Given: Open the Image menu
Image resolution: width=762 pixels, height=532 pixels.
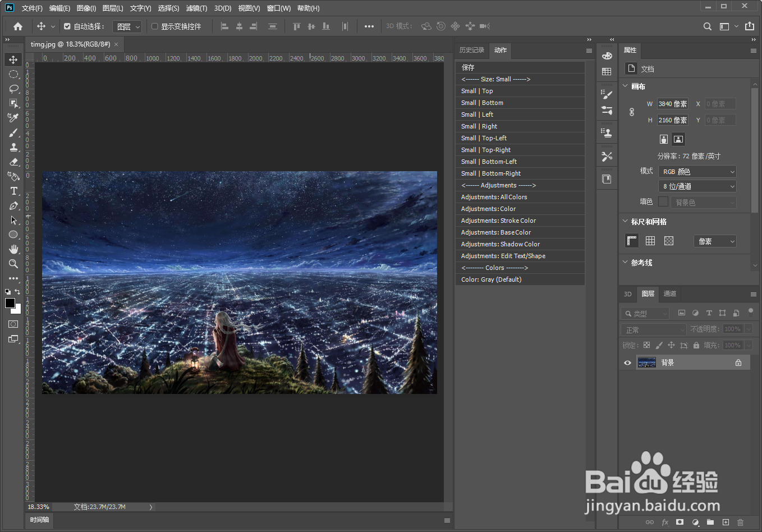Looking at the screenshot, I should (86, 8).
